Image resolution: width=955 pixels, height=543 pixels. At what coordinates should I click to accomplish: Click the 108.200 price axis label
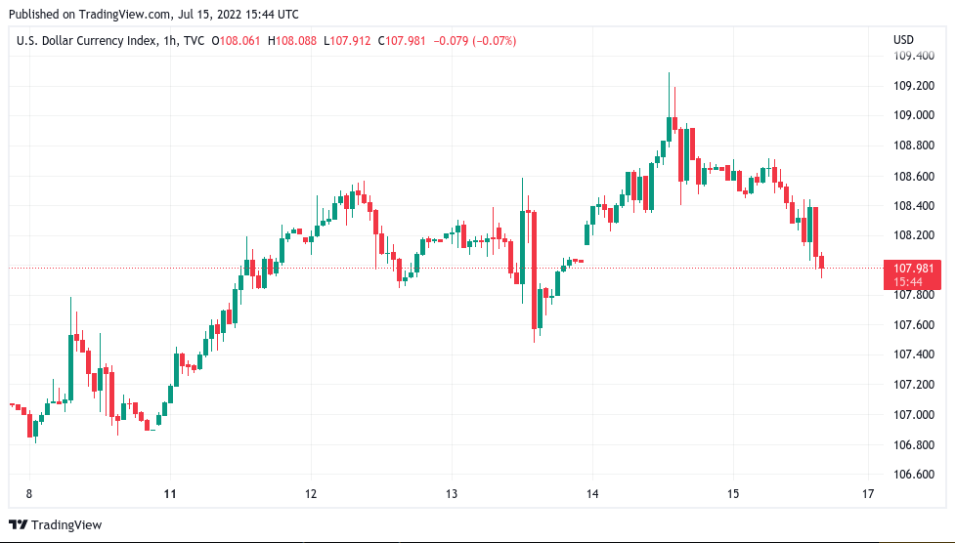click(914, 235)
